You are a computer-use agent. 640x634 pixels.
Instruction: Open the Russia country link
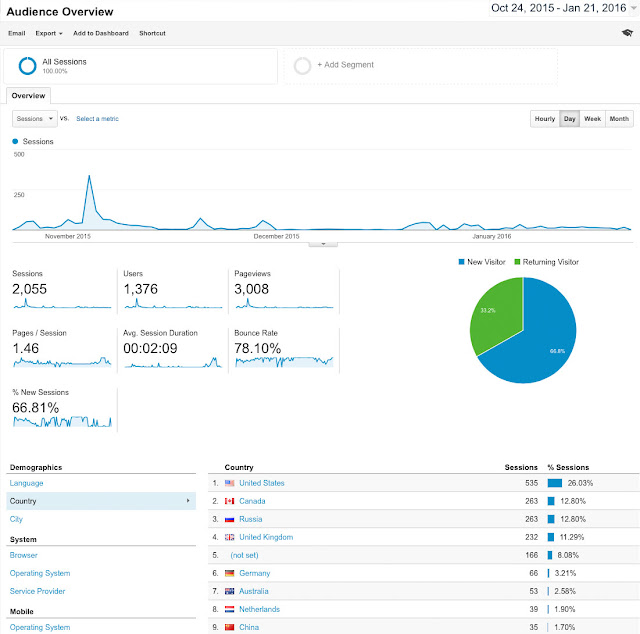[x=251, y=519]
